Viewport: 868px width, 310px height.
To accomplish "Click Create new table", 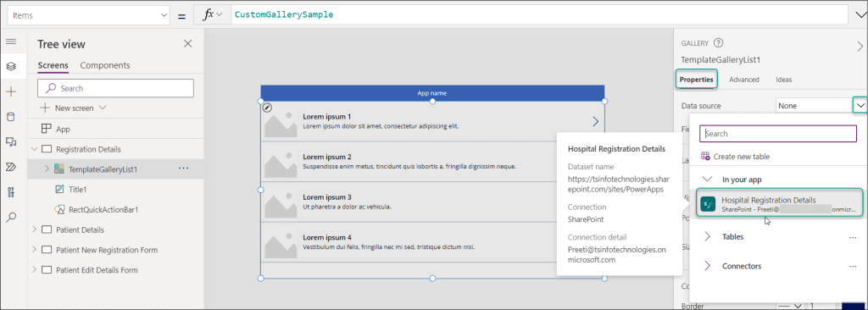I will 741,157.
